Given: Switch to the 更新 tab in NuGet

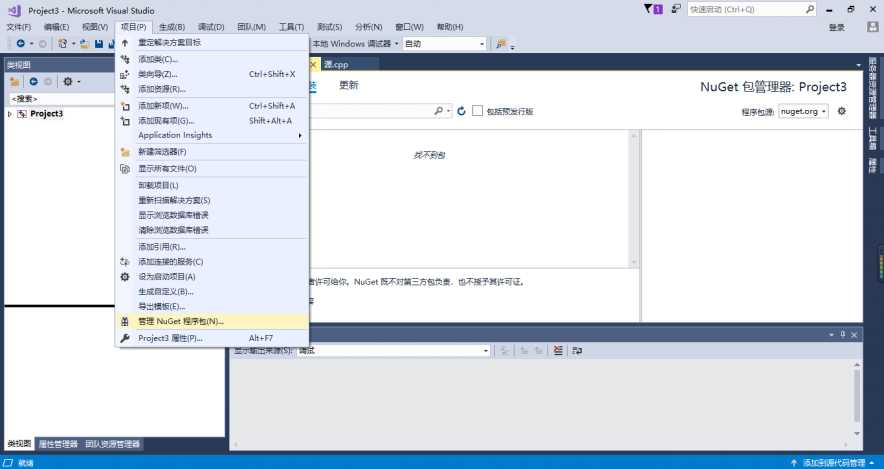Looking at the screenshot, I should 348,85.
